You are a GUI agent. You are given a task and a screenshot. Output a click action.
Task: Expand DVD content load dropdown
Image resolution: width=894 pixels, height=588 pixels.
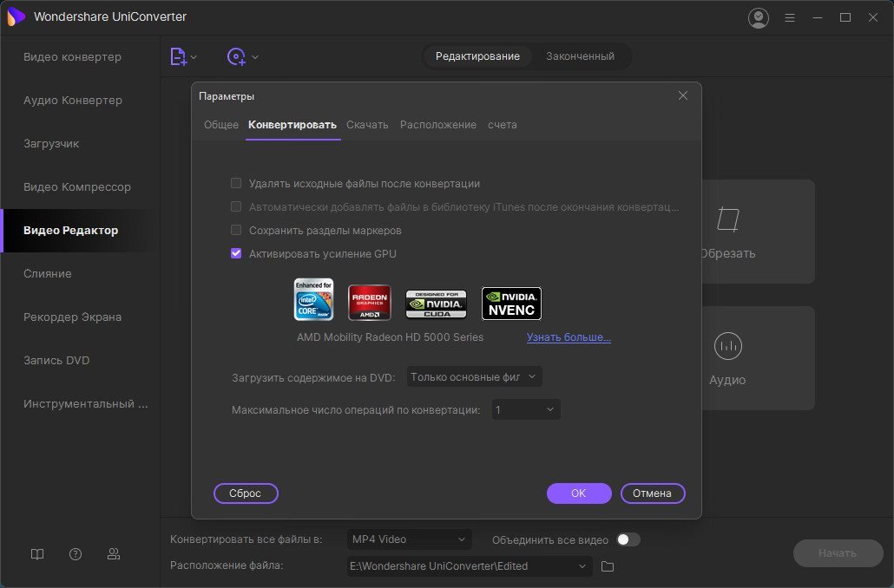(474, 377)
